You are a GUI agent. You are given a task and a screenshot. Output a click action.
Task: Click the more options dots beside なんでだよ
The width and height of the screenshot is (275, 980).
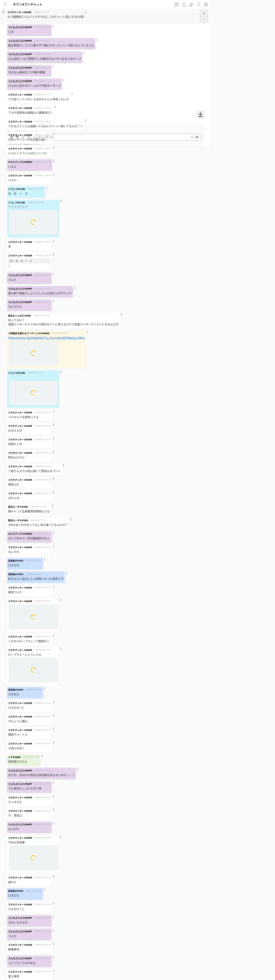[x=53, y=301]
